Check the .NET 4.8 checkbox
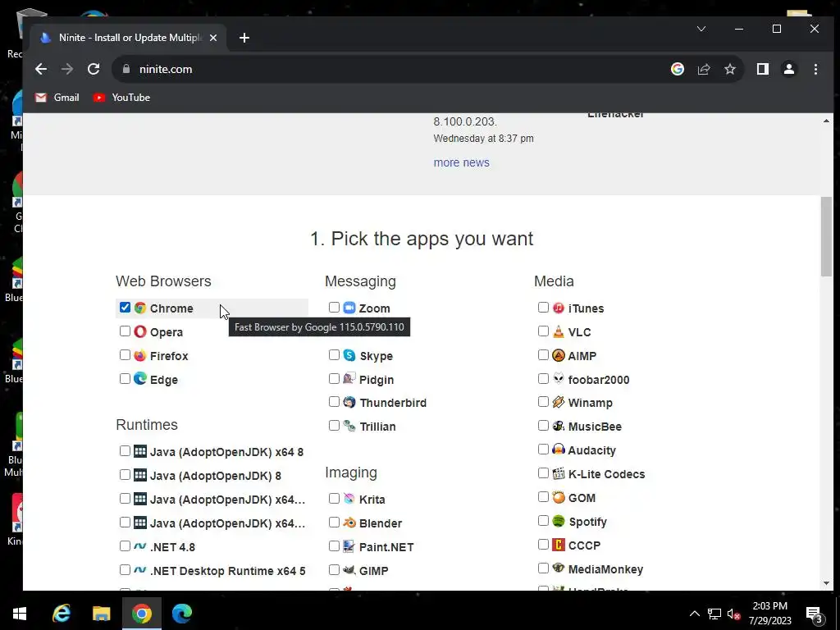This screenshot has width=840, height=630. pos(125,546)
